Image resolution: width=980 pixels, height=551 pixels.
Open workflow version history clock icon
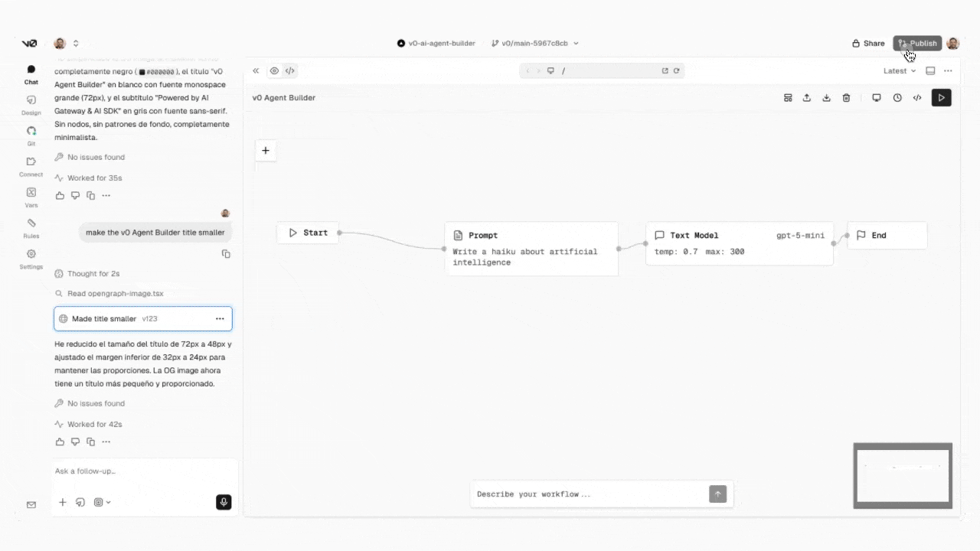pos(897,97)
